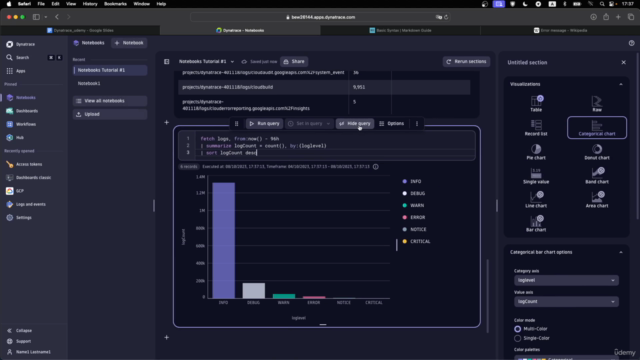Toggle WARN series in chart legend
Viewport: 640px width, 360px height.
pos(413,205)
